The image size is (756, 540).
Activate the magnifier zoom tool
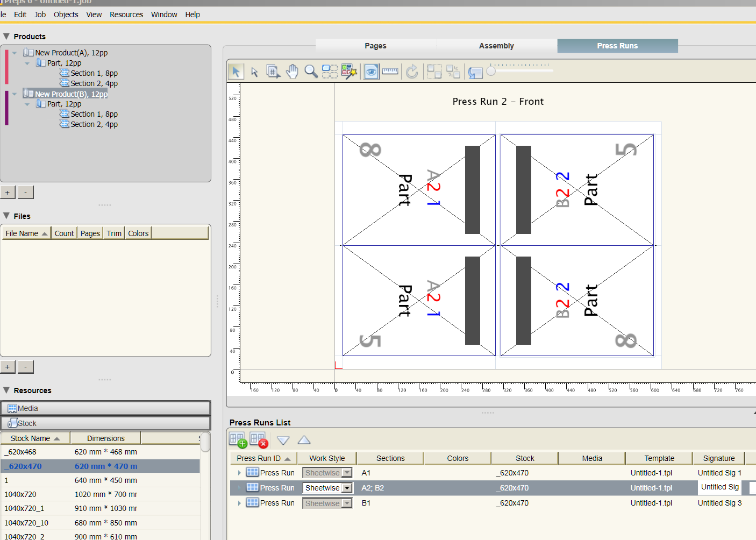[311, 72]
